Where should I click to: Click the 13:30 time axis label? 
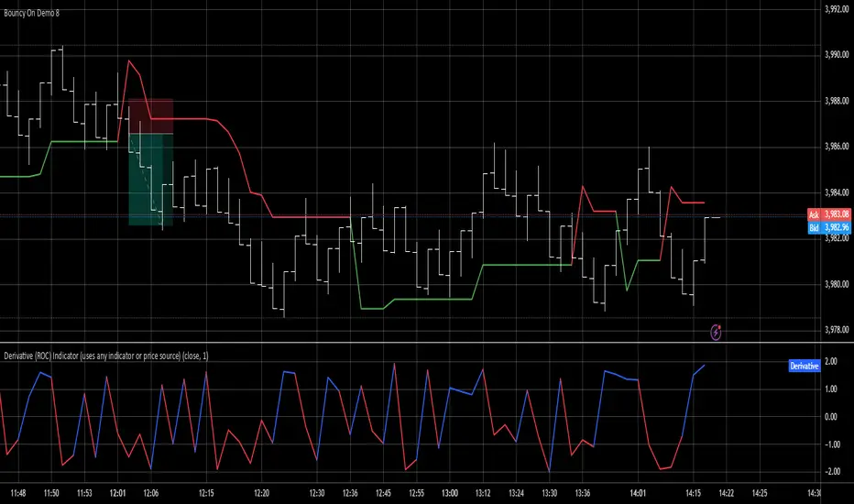click(x=550, y=493)
